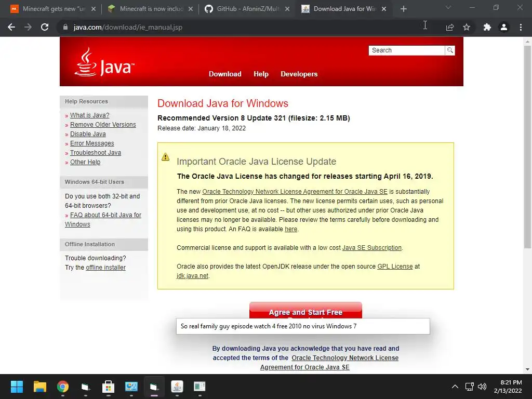Open the tab search chevron in the title bar
Screen dimensions: 532x399
point(448,7)
